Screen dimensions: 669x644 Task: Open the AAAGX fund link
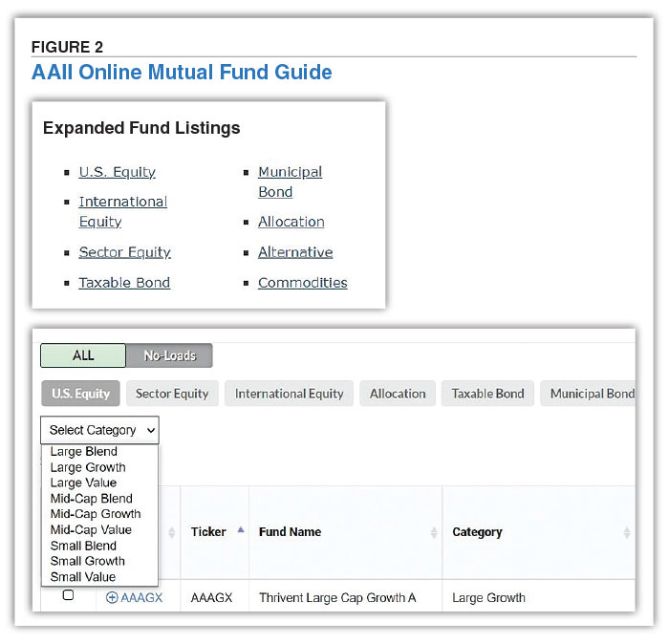click(141, 597)
